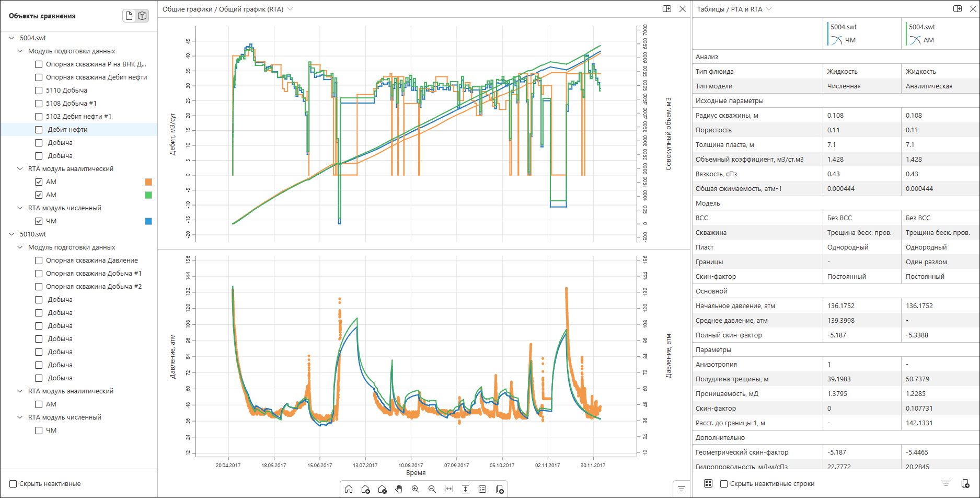Click the home reset-view icon in chart toolbar

(349, 489)
